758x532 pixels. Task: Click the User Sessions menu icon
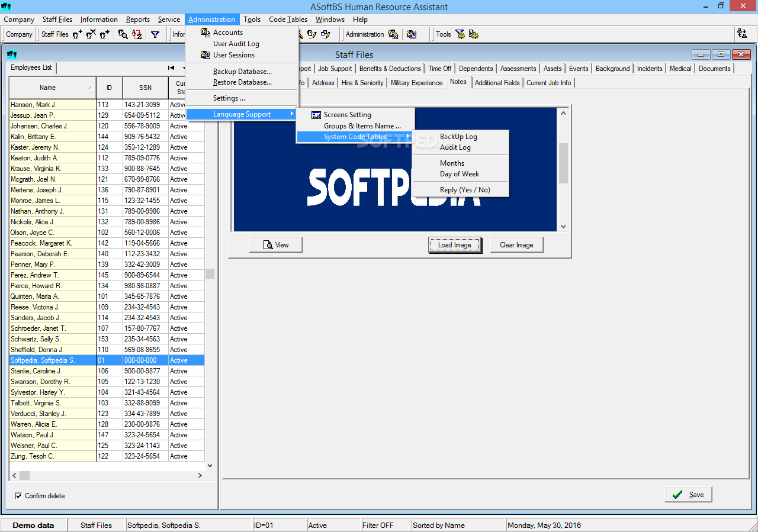(x=205, y=55)
